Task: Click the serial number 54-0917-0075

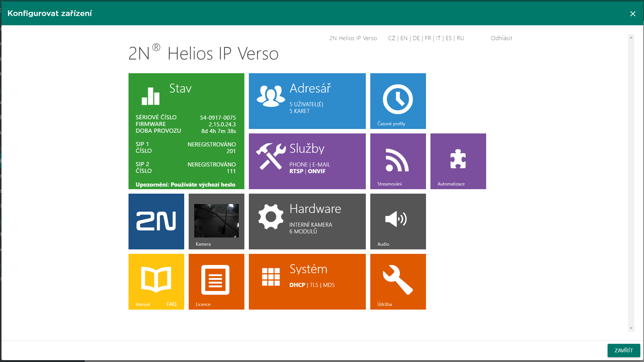Action: pyautogui.click(x=218, y=117)
